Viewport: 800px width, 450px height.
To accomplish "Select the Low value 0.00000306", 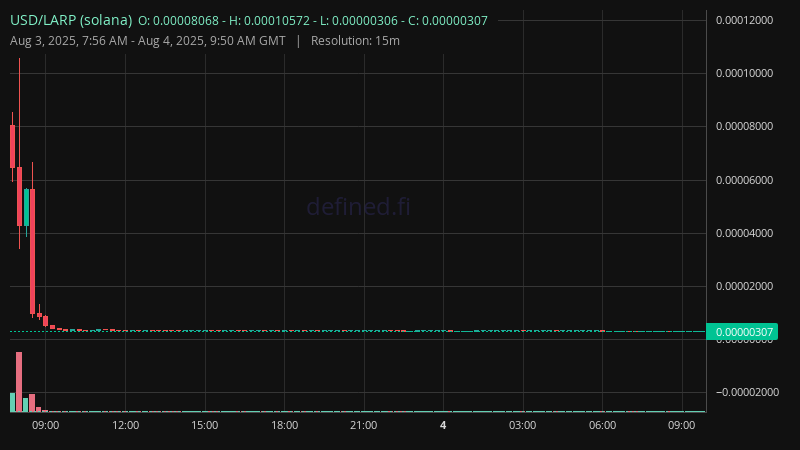I will click(x=364, y=21).
